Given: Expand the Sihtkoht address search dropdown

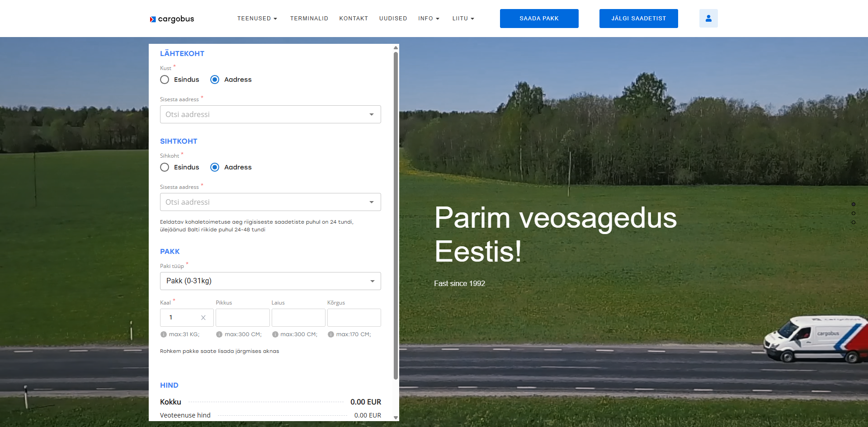Looking at the screenshot, I should pos(371,202).
